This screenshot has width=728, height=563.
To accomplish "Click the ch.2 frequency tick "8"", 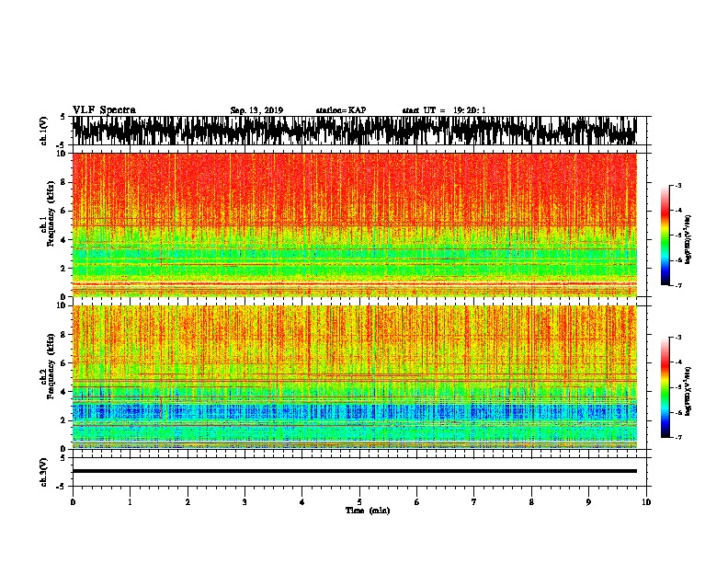I will [x=63, y=335].
